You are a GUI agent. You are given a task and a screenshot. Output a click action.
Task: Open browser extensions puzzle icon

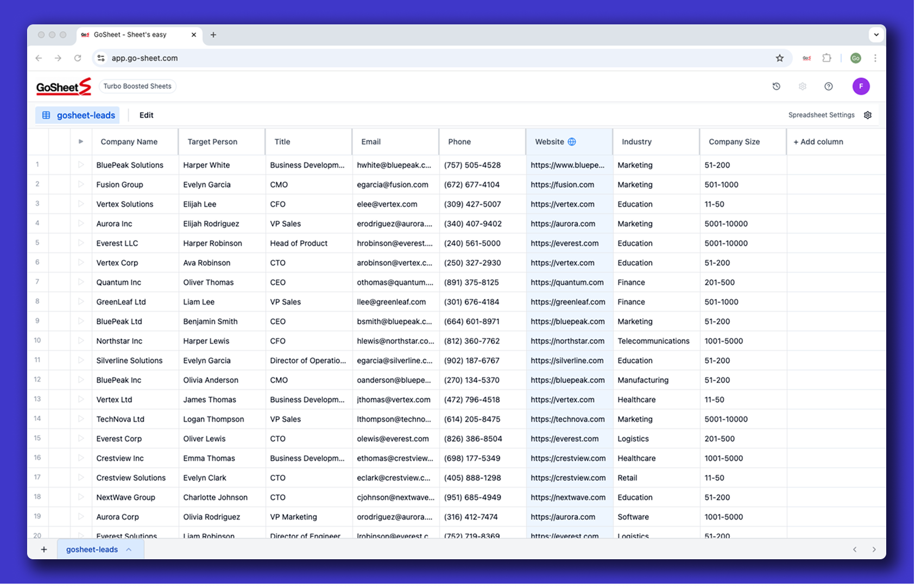pyautogui.click(x=826, y=58)
